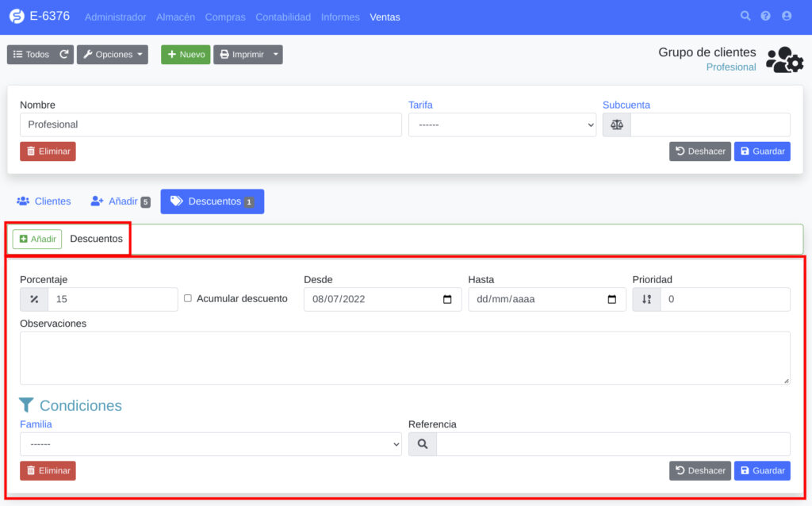The height and width of the screenshot is (506, 812).
Task: Click the Referencia search magnifier icon
Action: point(422,445)
